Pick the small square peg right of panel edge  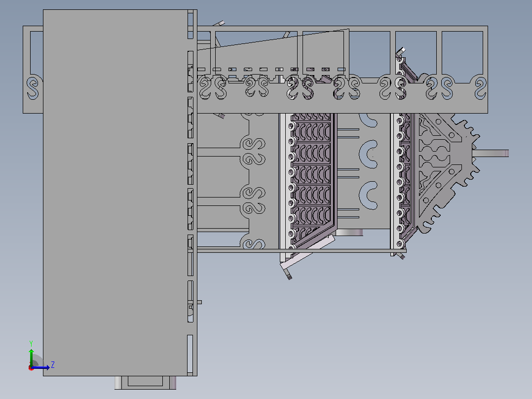[199, 302]
